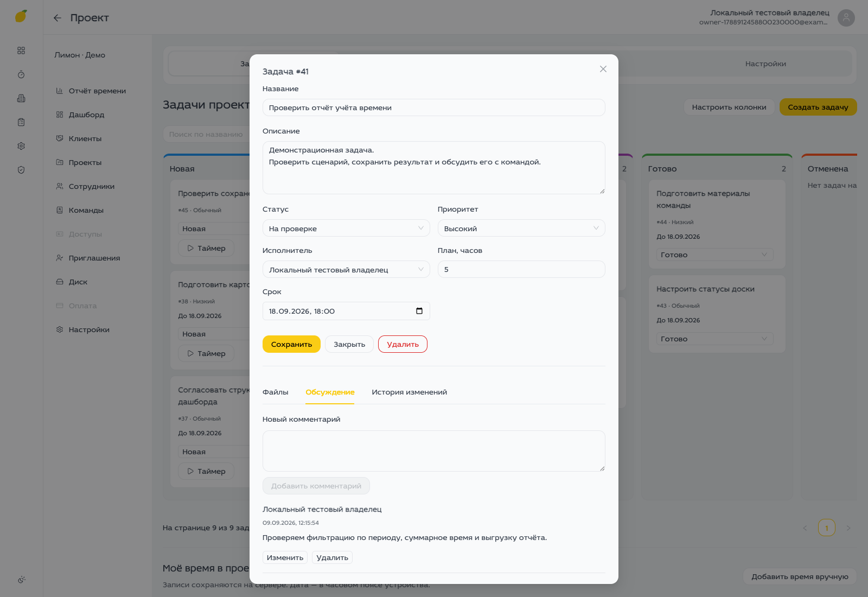Click the lemon app logo
This screenshot has width=868, height=597.
[21, 16]
